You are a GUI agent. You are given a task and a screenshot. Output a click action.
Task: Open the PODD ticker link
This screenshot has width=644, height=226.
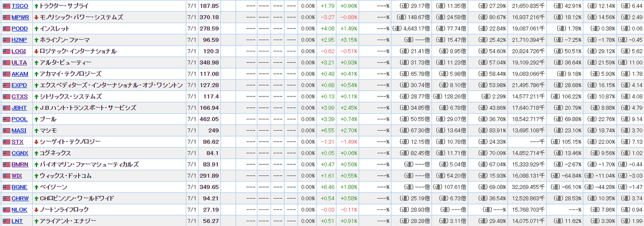point(20,28)
